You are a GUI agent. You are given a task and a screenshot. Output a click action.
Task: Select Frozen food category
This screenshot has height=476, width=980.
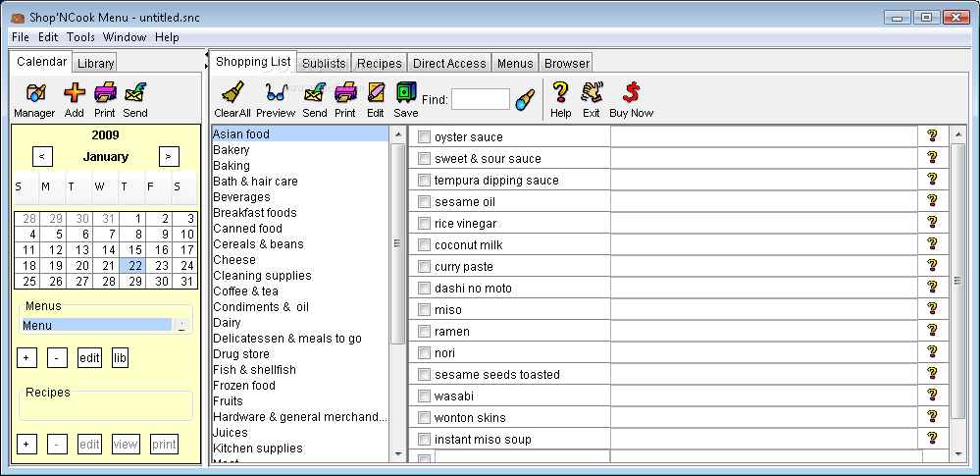click(244, 386)
